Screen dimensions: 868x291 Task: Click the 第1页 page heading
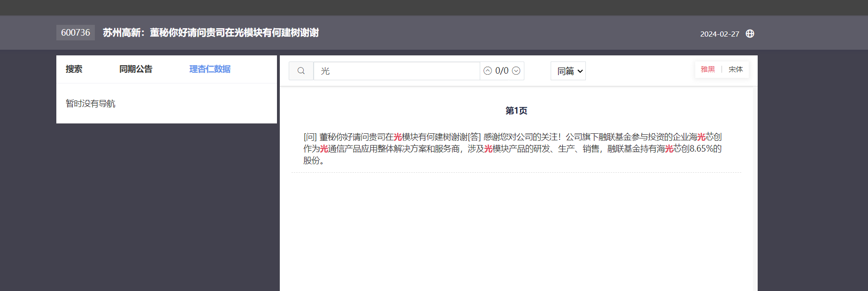pos(516,111)
